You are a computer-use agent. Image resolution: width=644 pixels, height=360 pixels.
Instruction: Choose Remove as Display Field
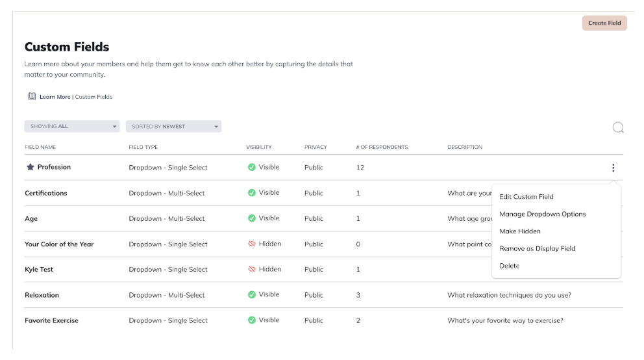click(537, 248)
